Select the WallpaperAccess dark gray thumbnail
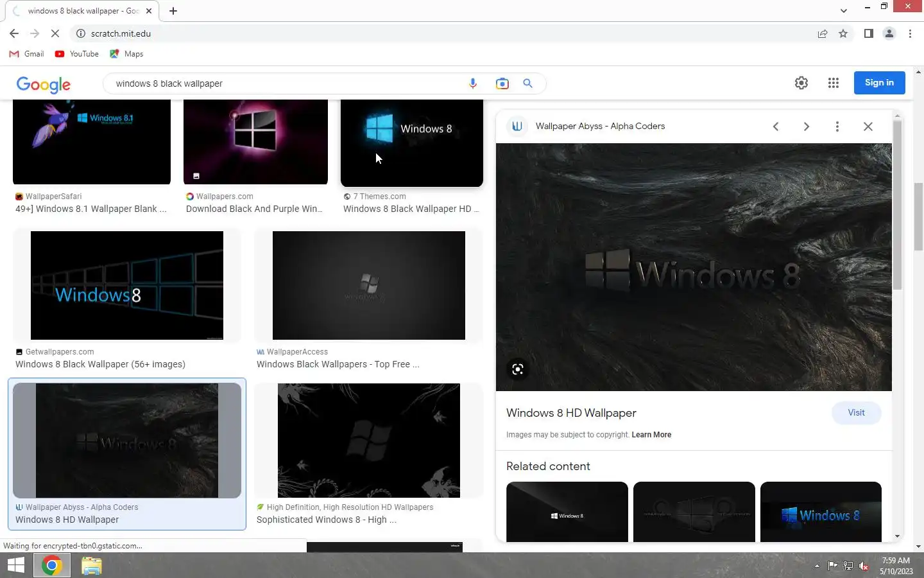The width and height of the screenshot is (924, 578). (x=369, y=285)
